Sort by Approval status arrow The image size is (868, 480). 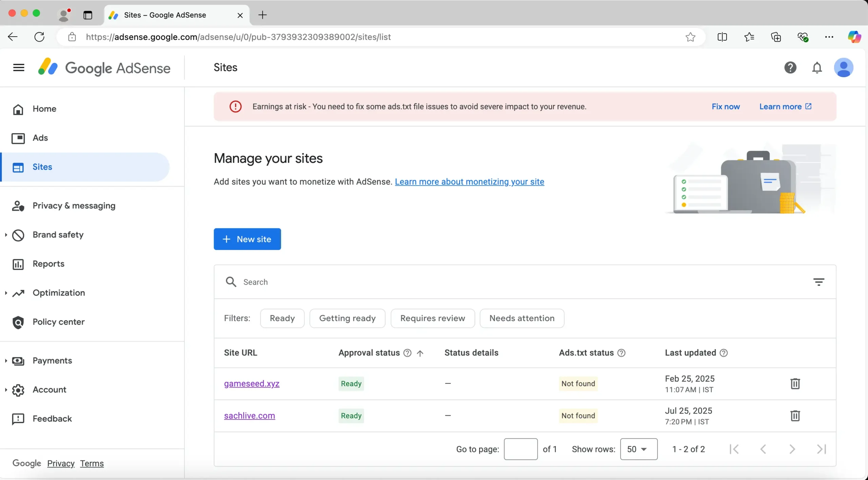coord(420,353)
